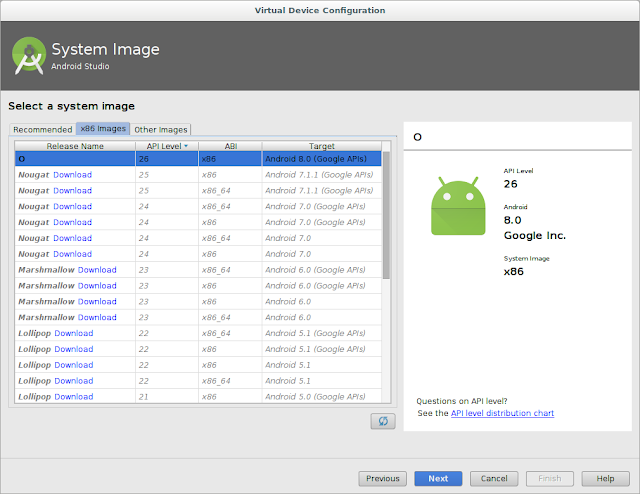This screenshot has height=494, width=640.
Task: Open Help for this dialog
Action: (605, 478)
